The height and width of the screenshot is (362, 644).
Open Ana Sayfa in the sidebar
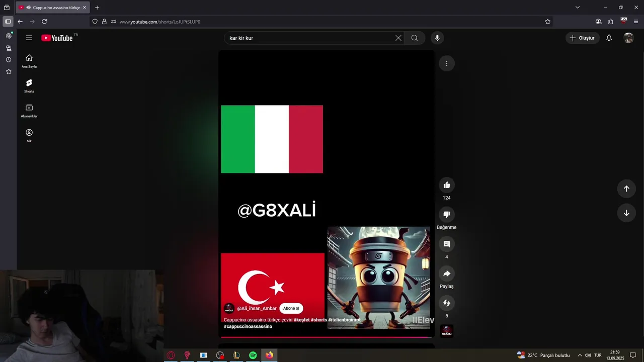click(29, 61)
